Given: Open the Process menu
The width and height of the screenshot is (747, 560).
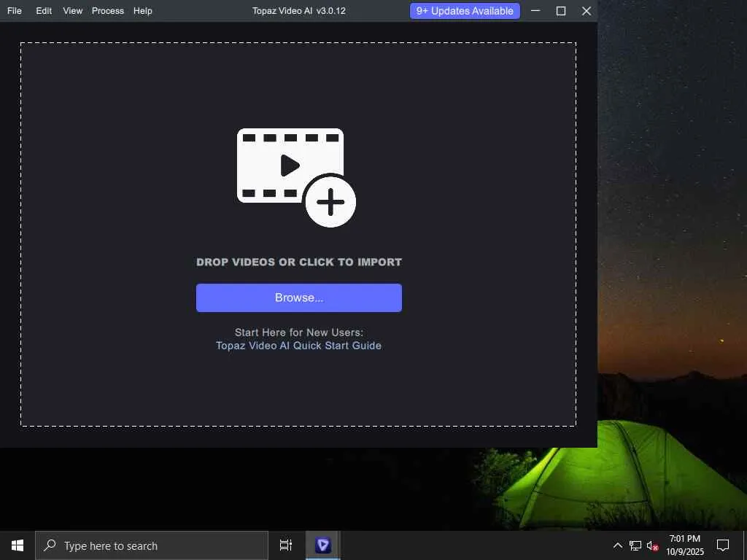Looking at the screenshot, I should 108,10.
